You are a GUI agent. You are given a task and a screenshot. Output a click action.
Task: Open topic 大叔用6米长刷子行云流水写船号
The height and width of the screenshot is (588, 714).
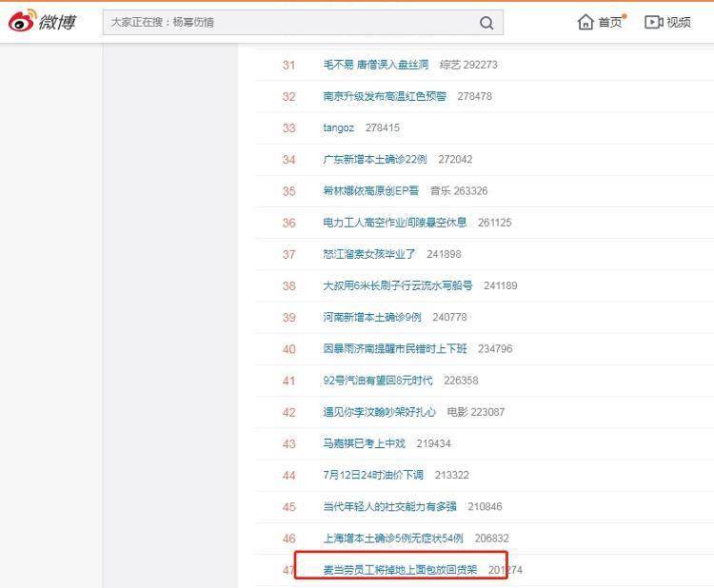tap(398, 285)
